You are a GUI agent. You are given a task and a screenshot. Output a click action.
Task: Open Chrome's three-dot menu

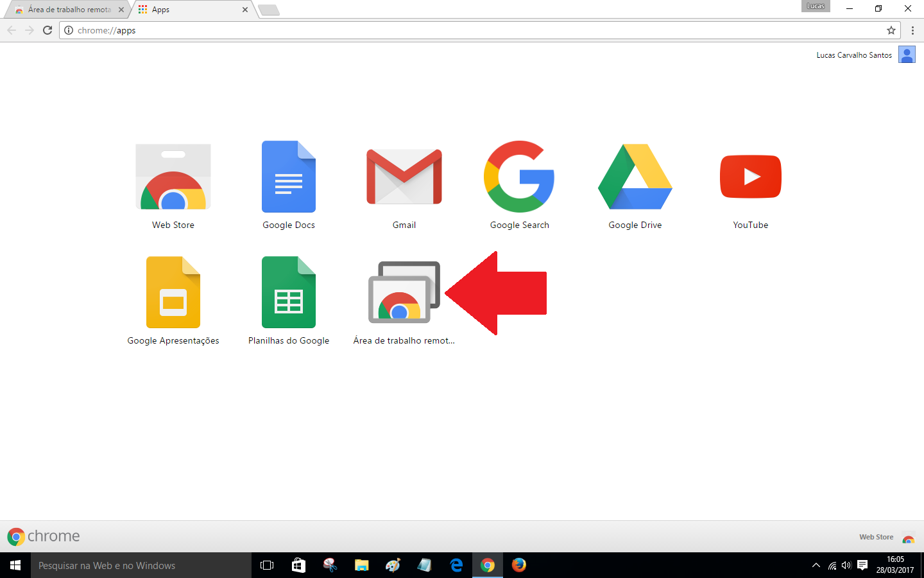912,30
